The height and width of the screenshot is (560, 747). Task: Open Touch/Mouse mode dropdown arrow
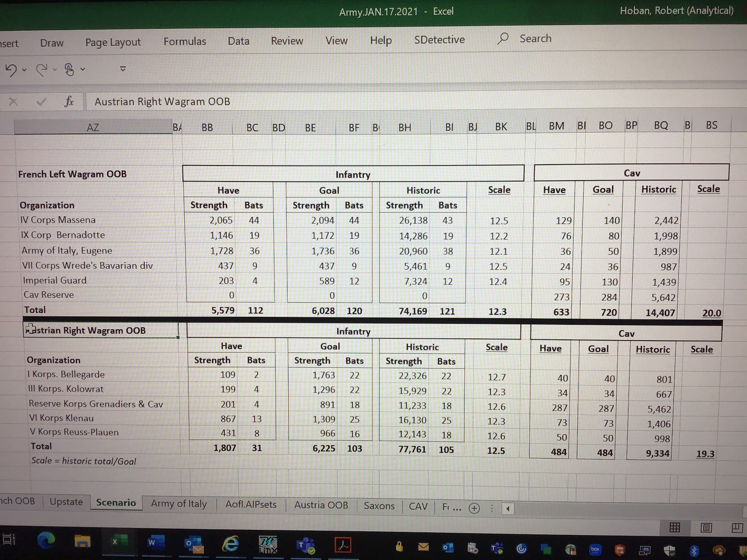pyautogui.click(x=83, y=69)
